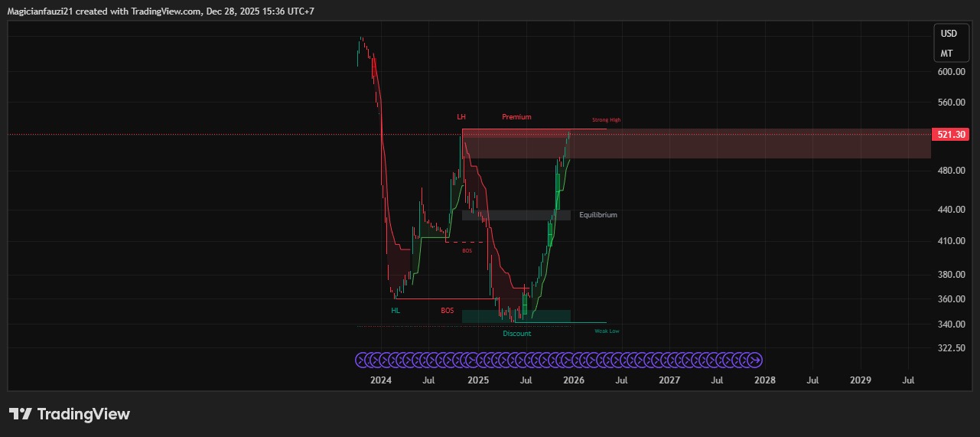The image size is (980, 437).
Task: Click the 480.00 price axis label
Action: click(x=950, y=171)
